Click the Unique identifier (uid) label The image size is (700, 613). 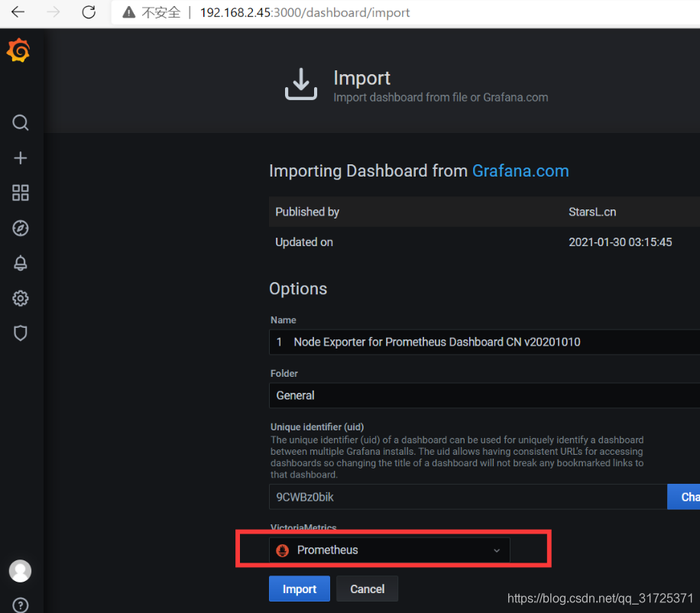point(317,427)
